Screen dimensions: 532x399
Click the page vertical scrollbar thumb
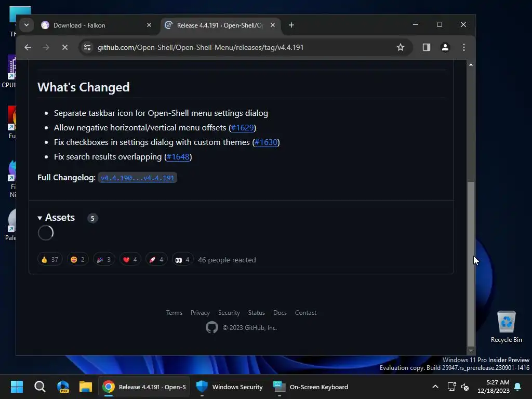coord(471,263)
